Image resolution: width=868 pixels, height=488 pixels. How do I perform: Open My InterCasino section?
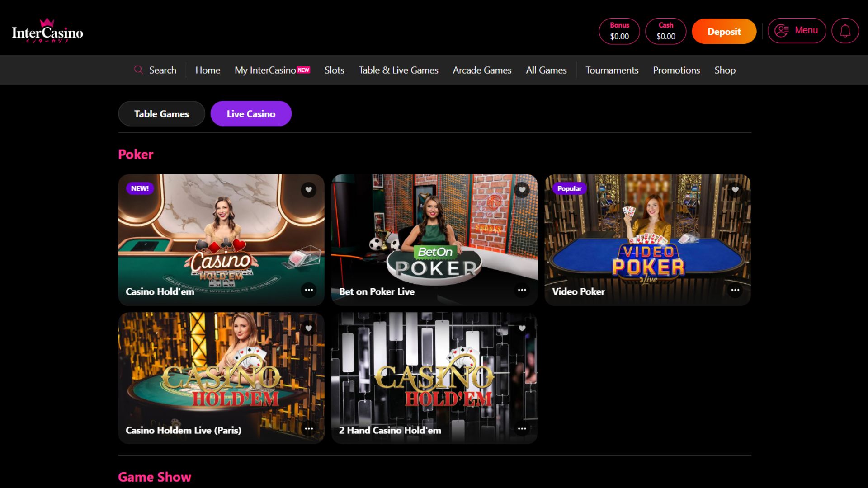(272, 70)
